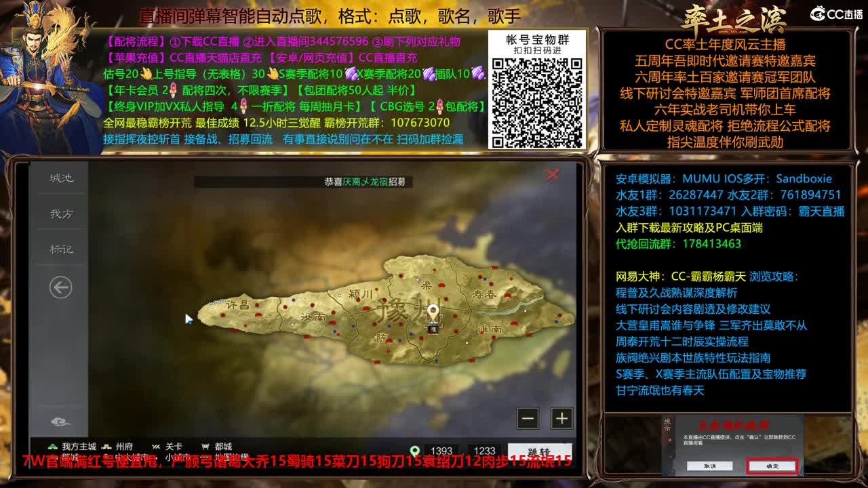Confirm the dialog with the 确定 button
This screenshot has width=868, height=488.
click(772, 466)
